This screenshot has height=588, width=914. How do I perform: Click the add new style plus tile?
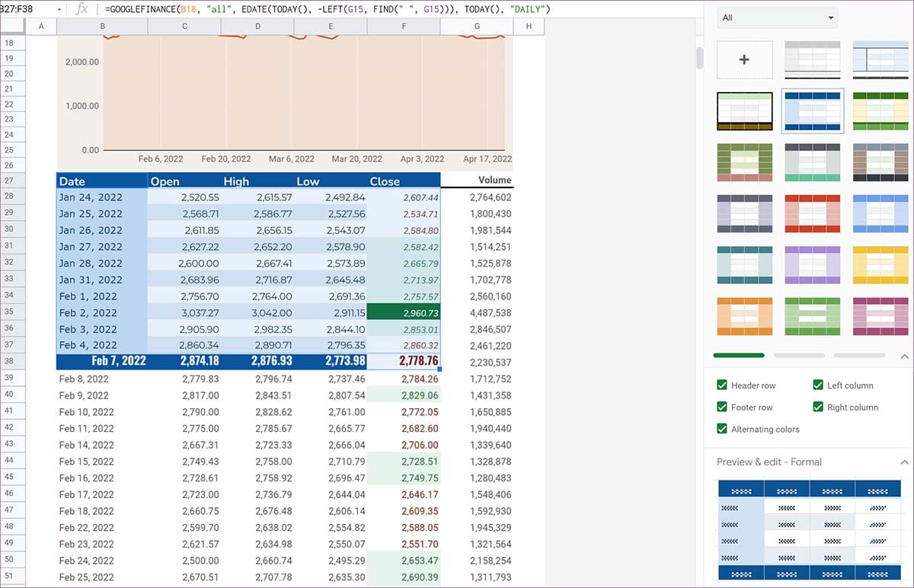click(x=744, y=59)
